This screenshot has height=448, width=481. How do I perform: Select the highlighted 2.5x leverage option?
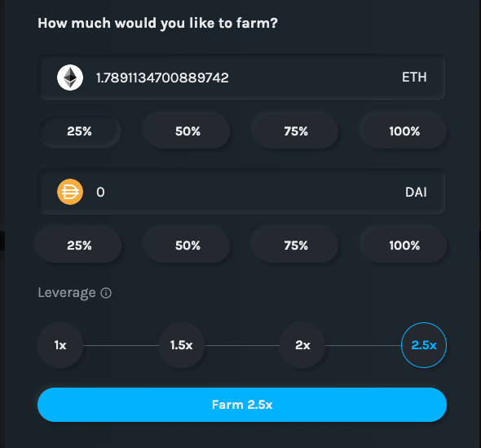424,345
